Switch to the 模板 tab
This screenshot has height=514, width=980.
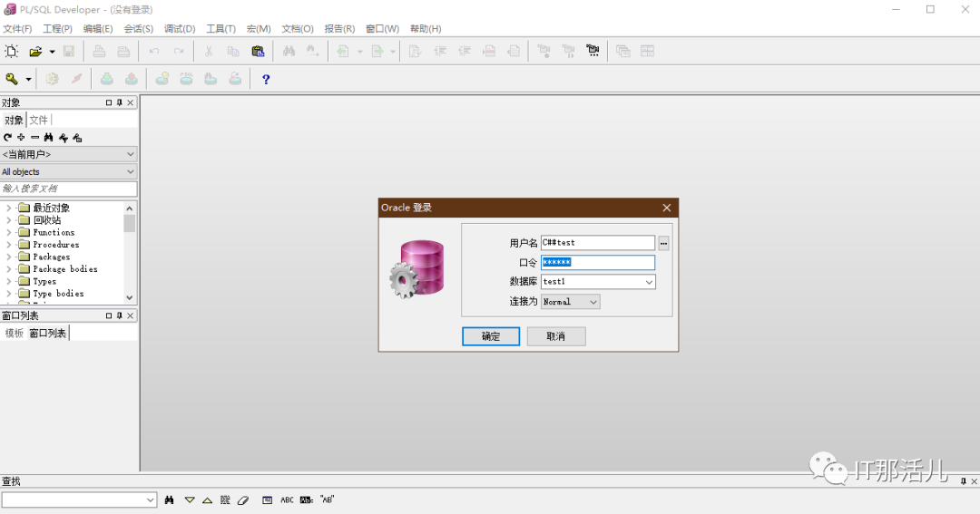tap(15, 333)
